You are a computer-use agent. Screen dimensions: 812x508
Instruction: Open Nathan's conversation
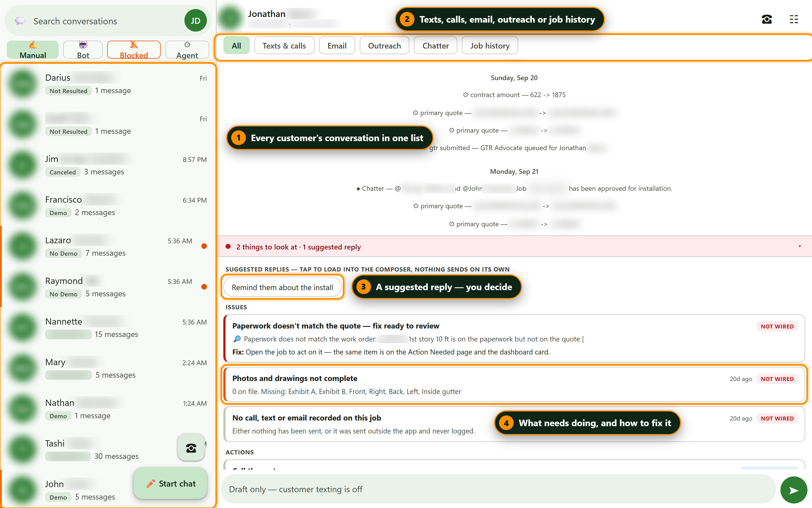tap(108, 409)
